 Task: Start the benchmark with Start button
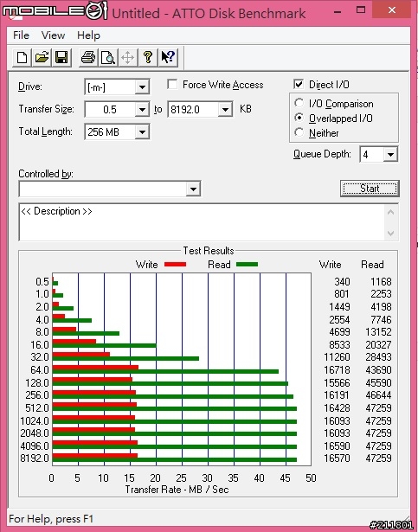click(x=370, y=189)
